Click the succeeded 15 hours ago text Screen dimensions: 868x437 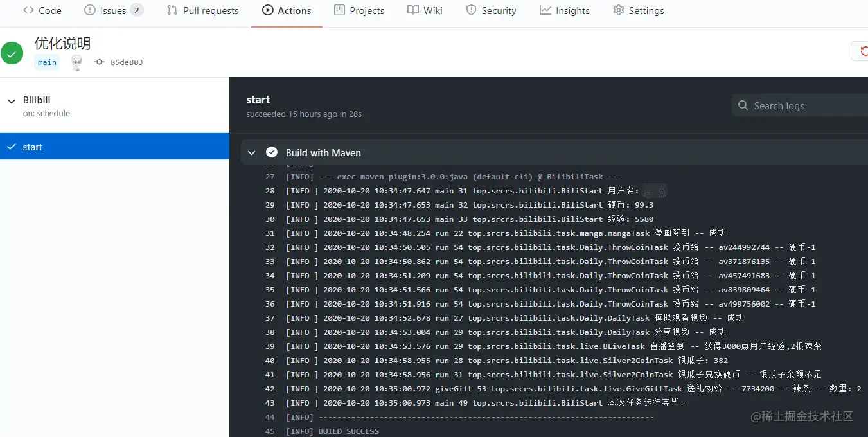point(304,114)
